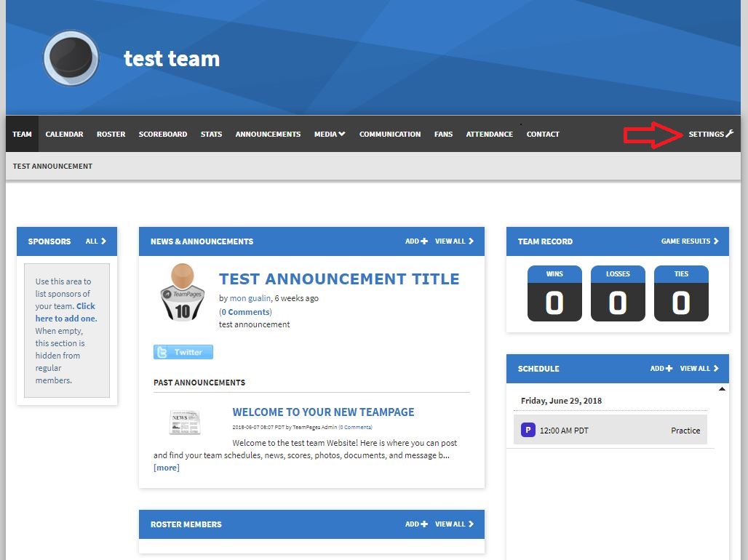
Task: Open the Communication tab
Action: tap(390, 134)
